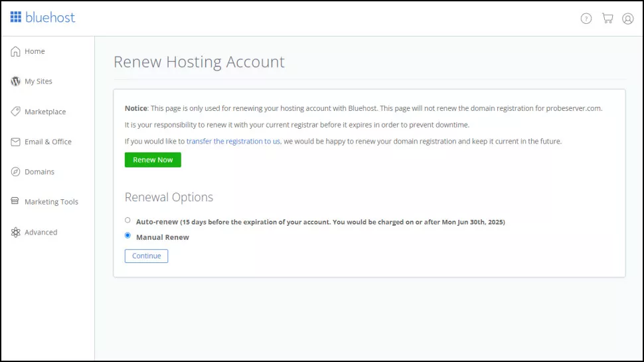Click the 'Renew Hosting Account' heading
Screen dimensions: 644x362
click(199, 62)
